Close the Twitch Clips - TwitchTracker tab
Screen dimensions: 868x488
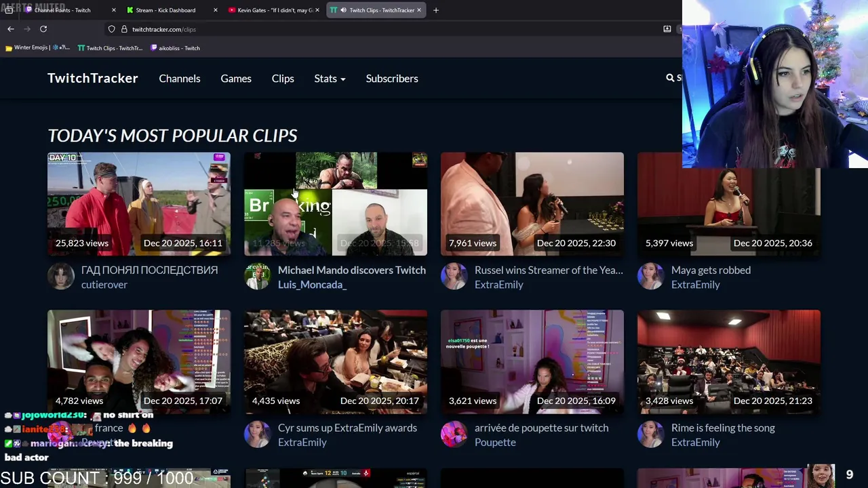click(419, 10)
